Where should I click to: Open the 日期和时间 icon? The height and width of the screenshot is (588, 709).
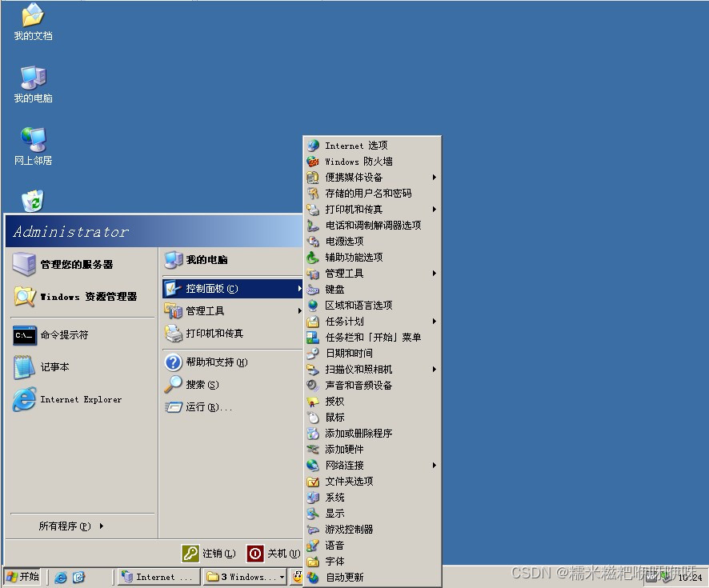313,354
